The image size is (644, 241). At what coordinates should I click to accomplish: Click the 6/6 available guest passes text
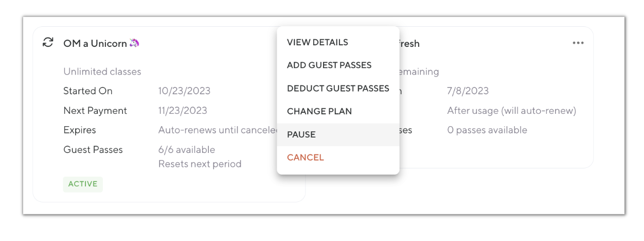point(187,150)
